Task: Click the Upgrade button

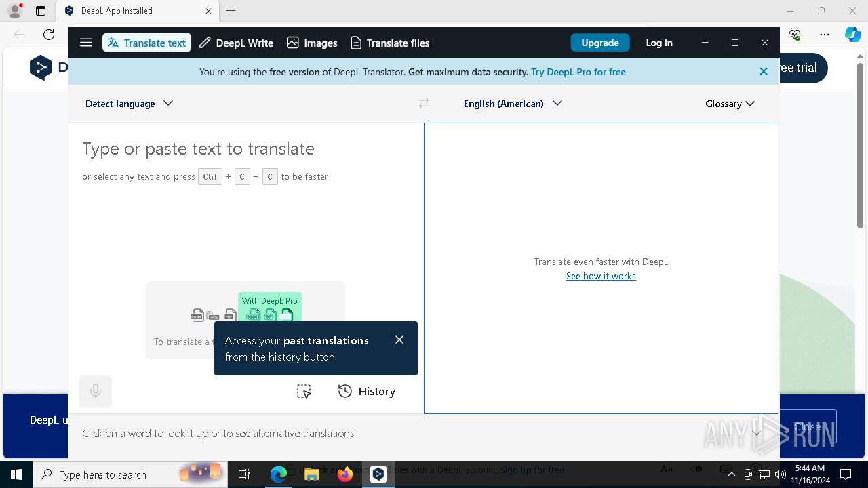Action: pos(600,43)
